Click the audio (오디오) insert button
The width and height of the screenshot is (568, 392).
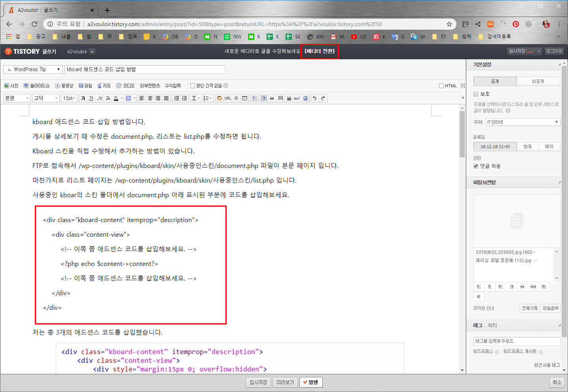[x=125, y=86]
